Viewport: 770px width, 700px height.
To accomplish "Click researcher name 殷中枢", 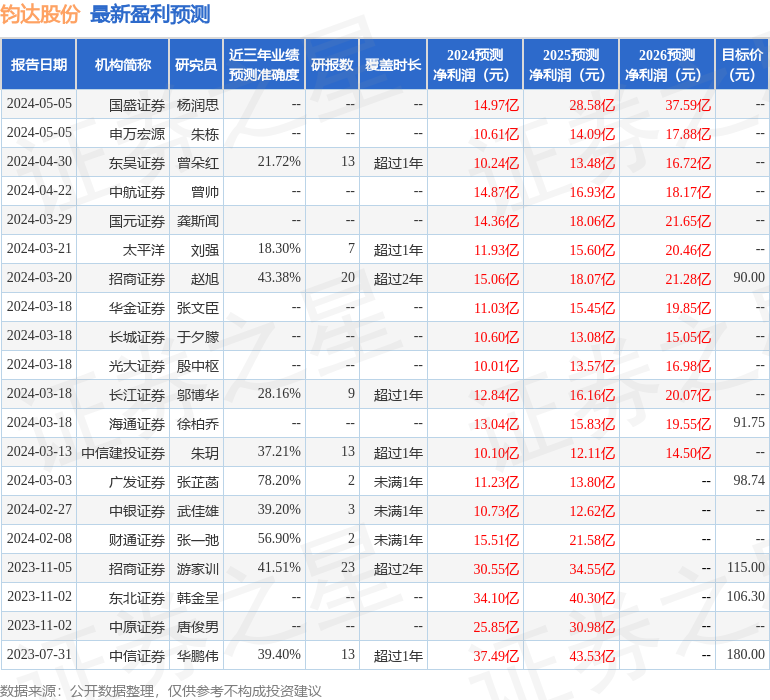I will pos(197,366).
